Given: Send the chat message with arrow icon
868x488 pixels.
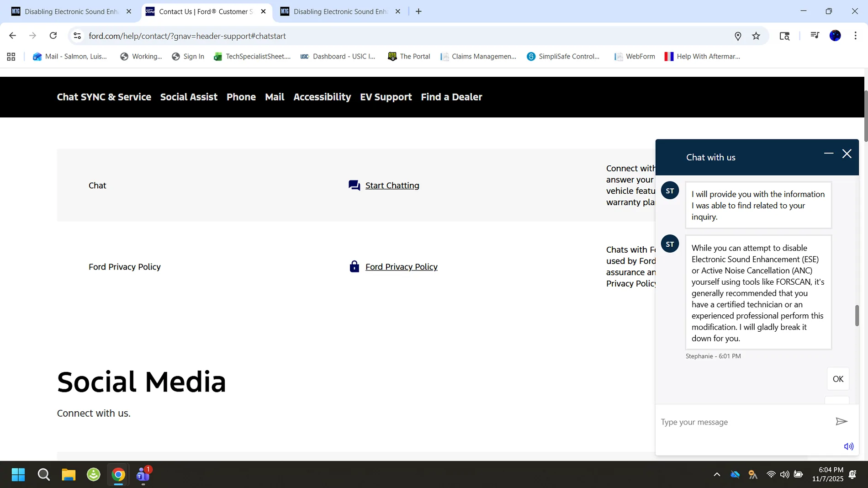Looking at the screenshot, I should pos(842,421).
